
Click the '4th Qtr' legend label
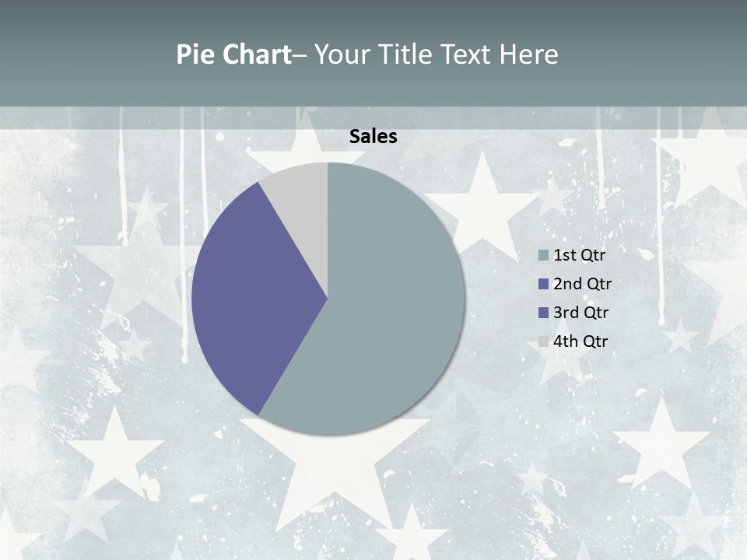pos(580,341)
